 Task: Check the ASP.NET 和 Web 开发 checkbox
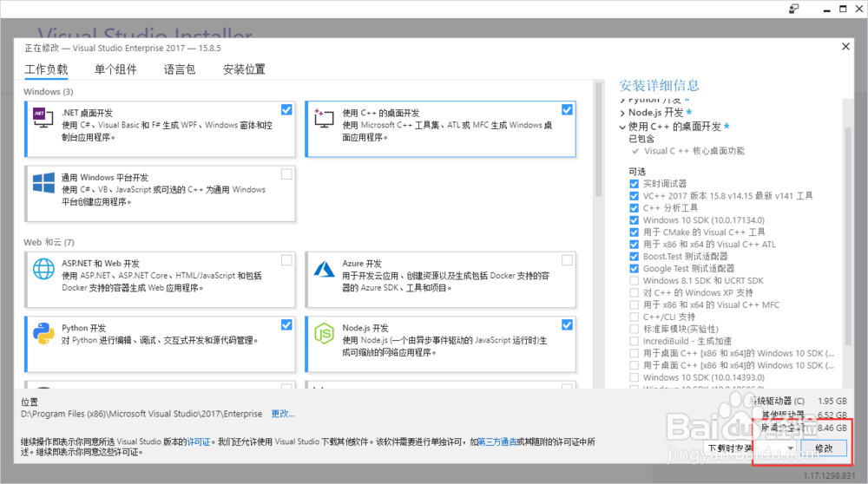pyautogui.click(x=286, y=260)
